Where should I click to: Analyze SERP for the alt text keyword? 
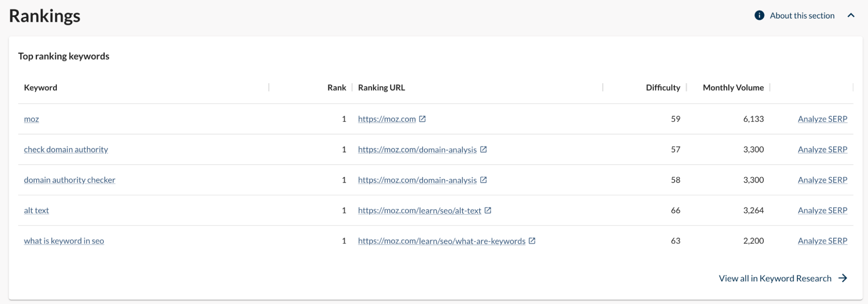(x=822, y=210)
